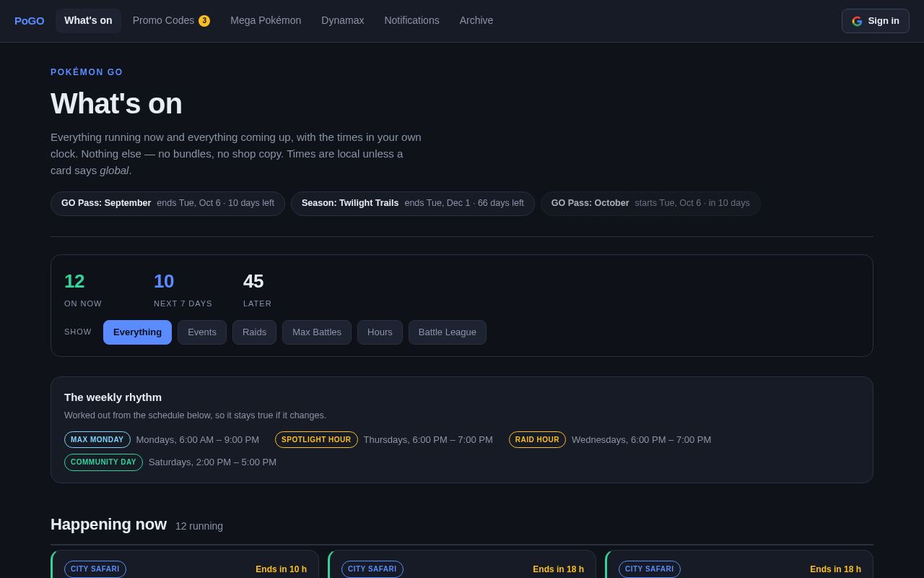The height and width of the screenshot is (578, 924).
Task: Open the Archive tab
Action: (476, 21)
